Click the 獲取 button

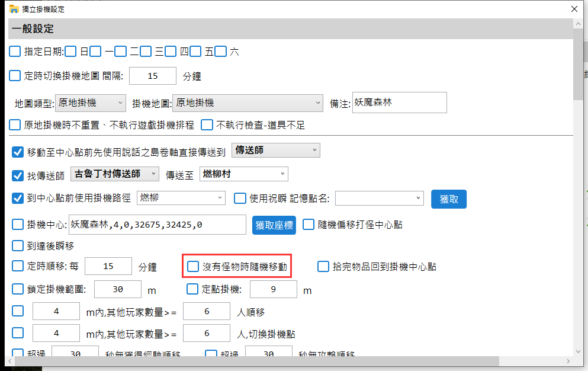(x=448, y=199)
